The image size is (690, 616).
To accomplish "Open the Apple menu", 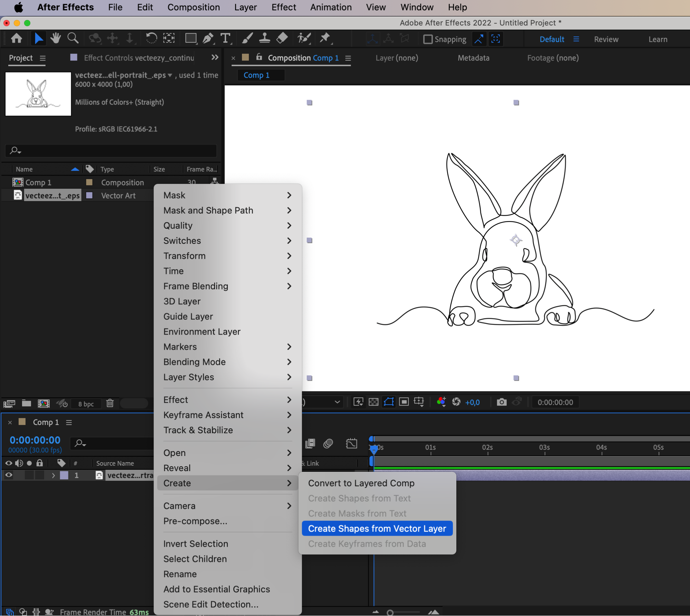I will pos(18,7).
